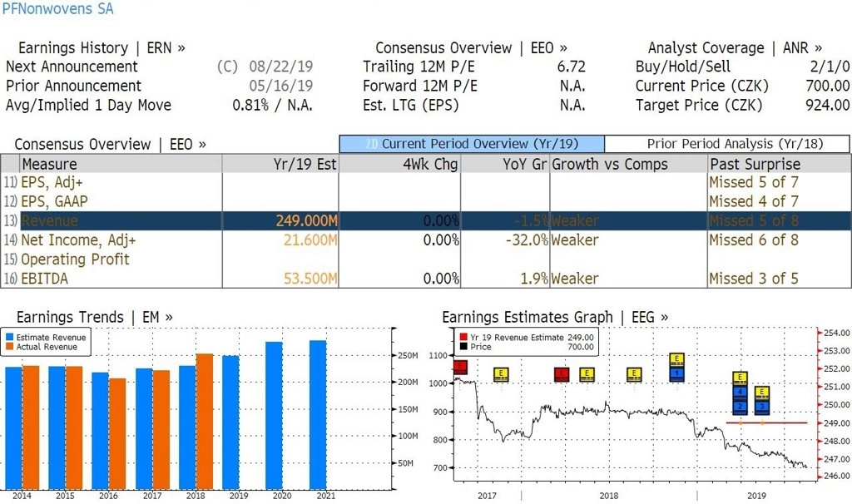The height and width of the screenshot is (504, 852).
Task: Click the Past Surprise column header
Action: pyautogui.click(x=779, y=164)
